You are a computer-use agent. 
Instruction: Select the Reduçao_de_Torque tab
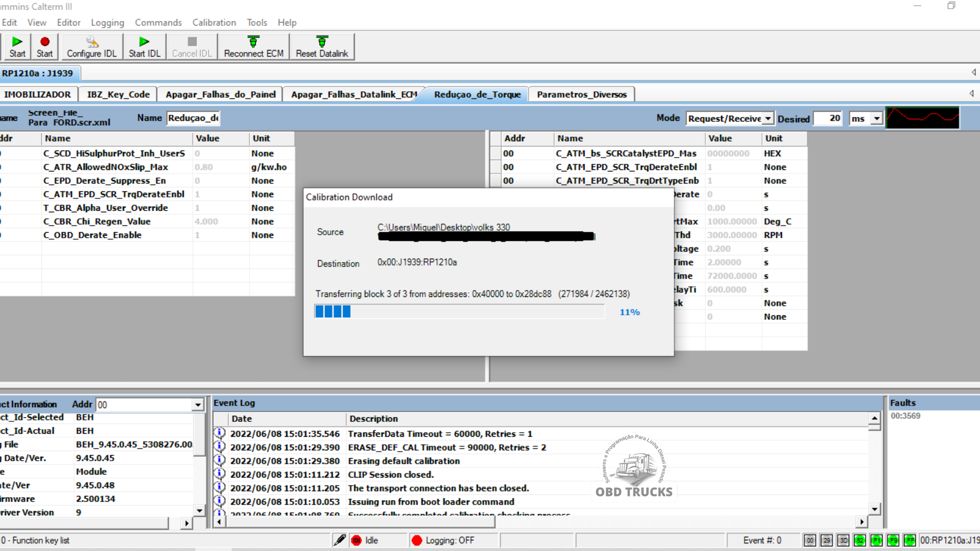pyautogui.click(x=477, y=94)
